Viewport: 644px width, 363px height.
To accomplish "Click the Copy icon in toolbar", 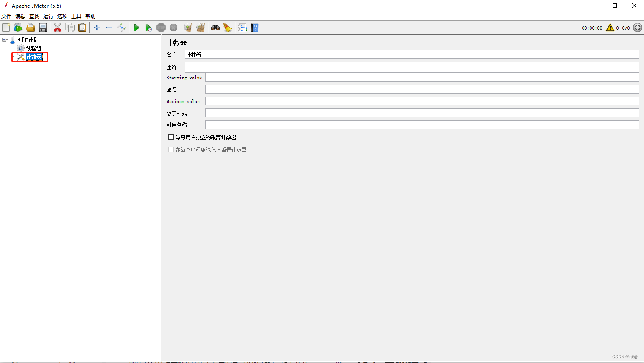I will [x=70, y=28].
